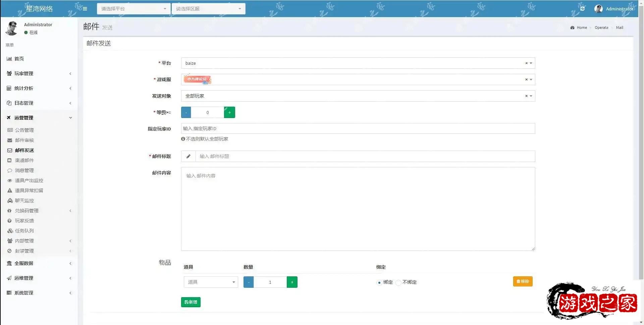Open the 道具 item dropdown
Image resolution: width=644 pixels, height=325 pixels.
[211, 282]
